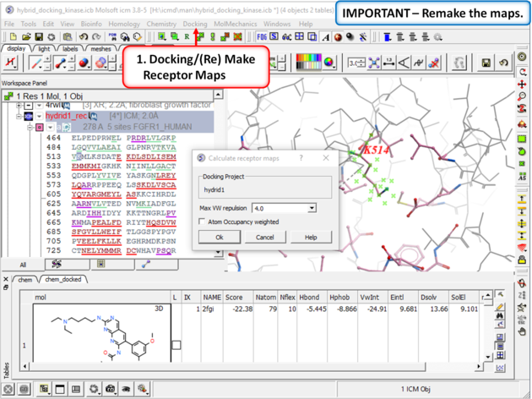Expand the hydrid1_rec tree node

coord(19,116)
